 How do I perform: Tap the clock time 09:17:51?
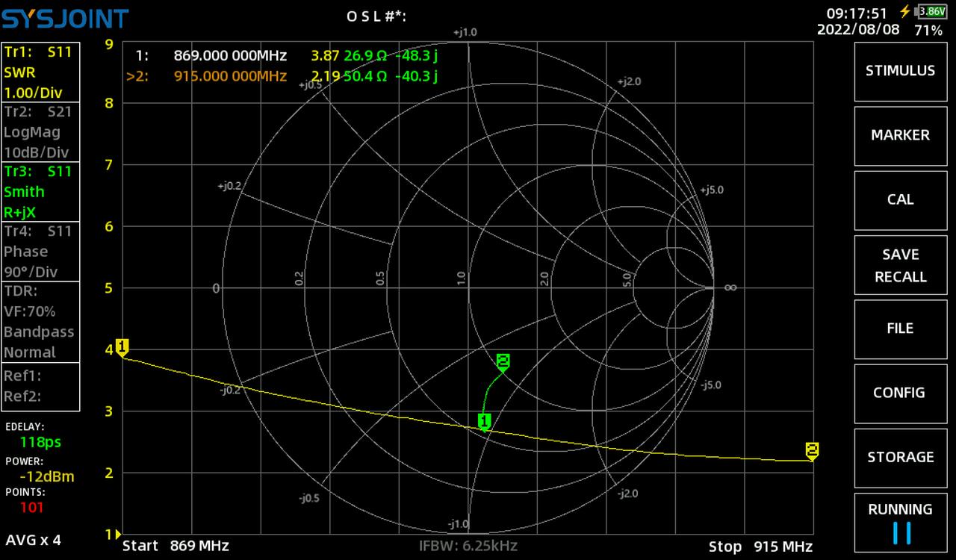[x=857, y=13]
